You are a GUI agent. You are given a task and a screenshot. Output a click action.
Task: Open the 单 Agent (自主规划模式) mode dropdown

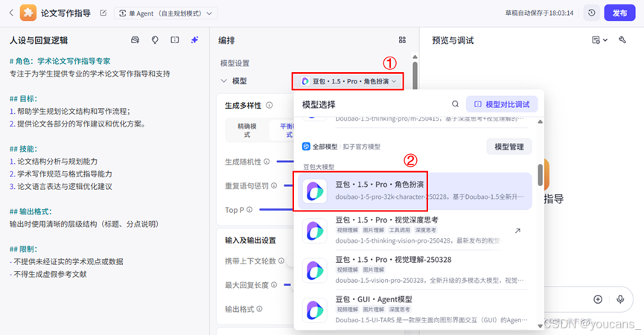(x=165, y=13)
